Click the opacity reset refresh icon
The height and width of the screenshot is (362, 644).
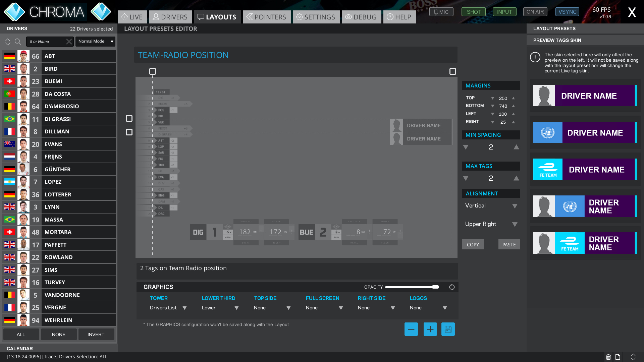pyautogui.click(x=452, y=287)
